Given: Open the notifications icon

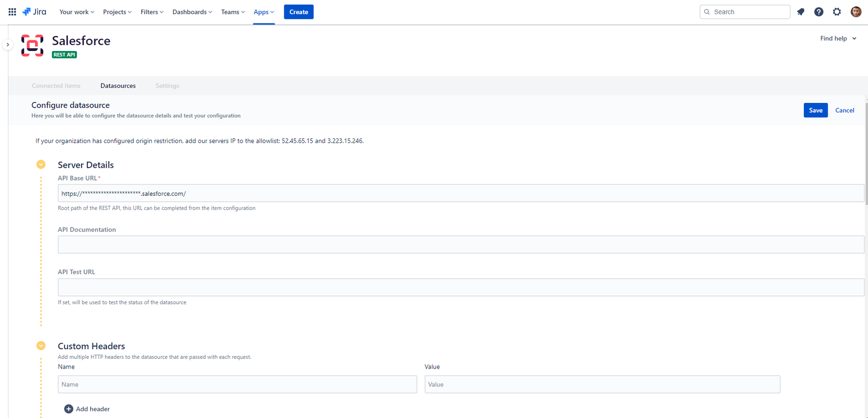Looking at the screenshot, I should (801, 12).
